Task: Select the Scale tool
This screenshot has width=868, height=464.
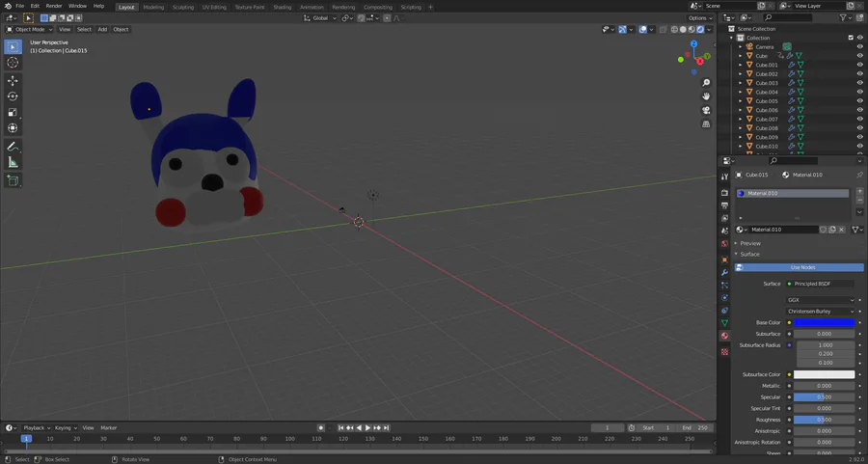Action: 13,113
